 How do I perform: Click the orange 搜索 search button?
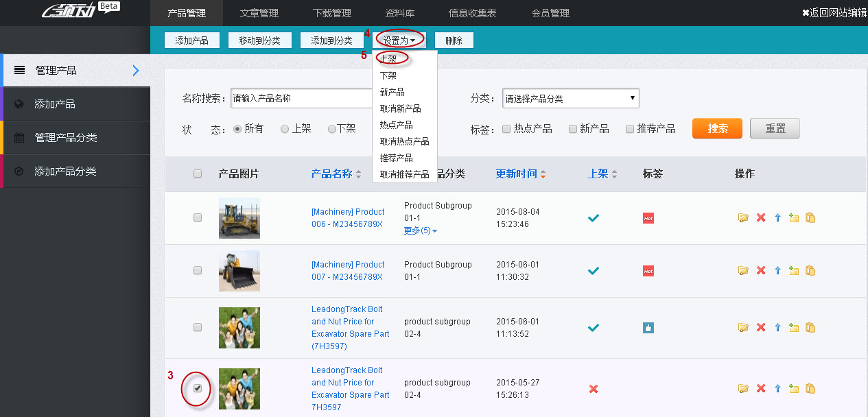click(x=716, y=128)
